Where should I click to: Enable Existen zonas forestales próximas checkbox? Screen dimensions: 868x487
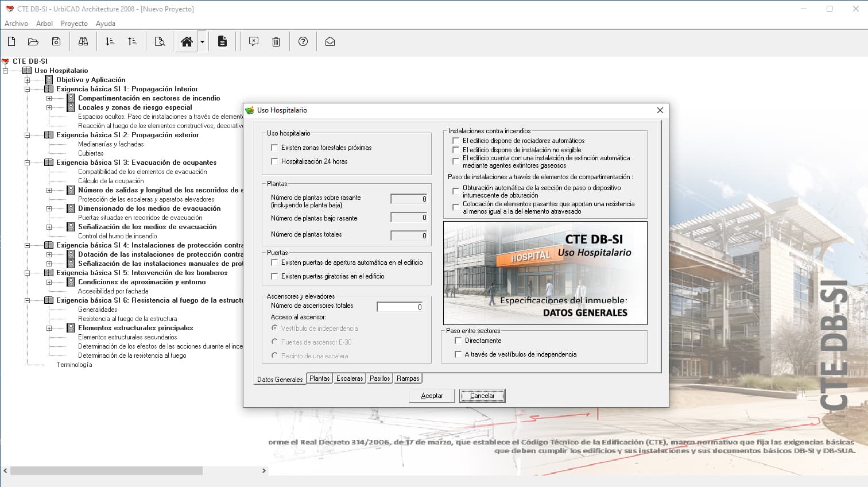tap(274, 148)
